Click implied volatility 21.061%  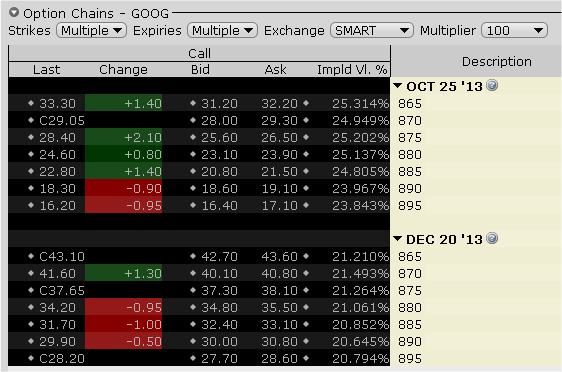tap(360, 307)
